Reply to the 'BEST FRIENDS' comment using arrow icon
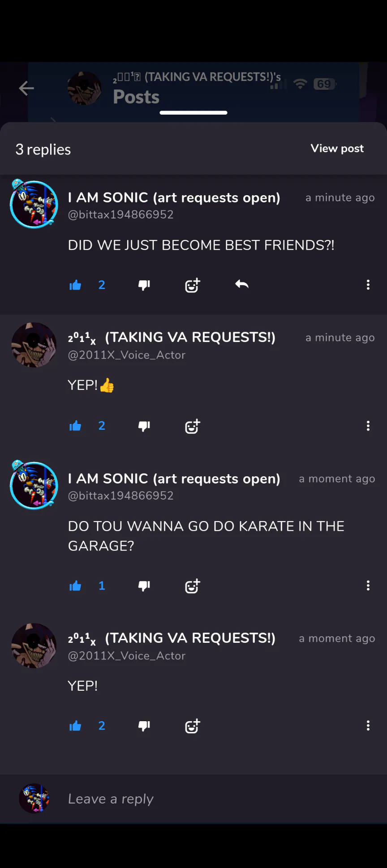This screenshot has width=387, height=868. [x=242, y=284]
